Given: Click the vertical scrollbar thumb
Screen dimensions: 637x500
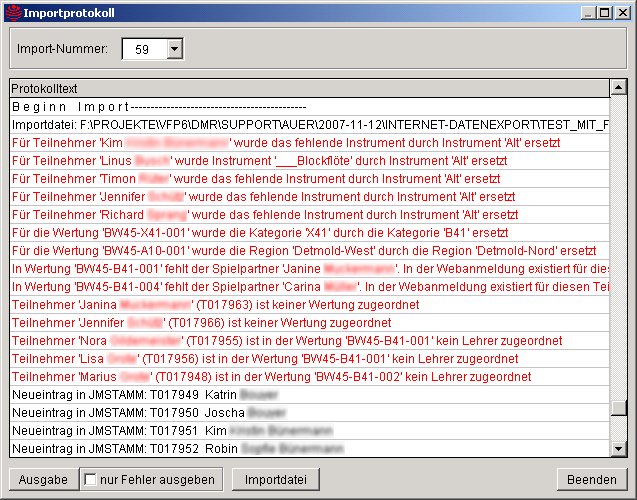Looking at the screenshot, I should click(619, 408).
